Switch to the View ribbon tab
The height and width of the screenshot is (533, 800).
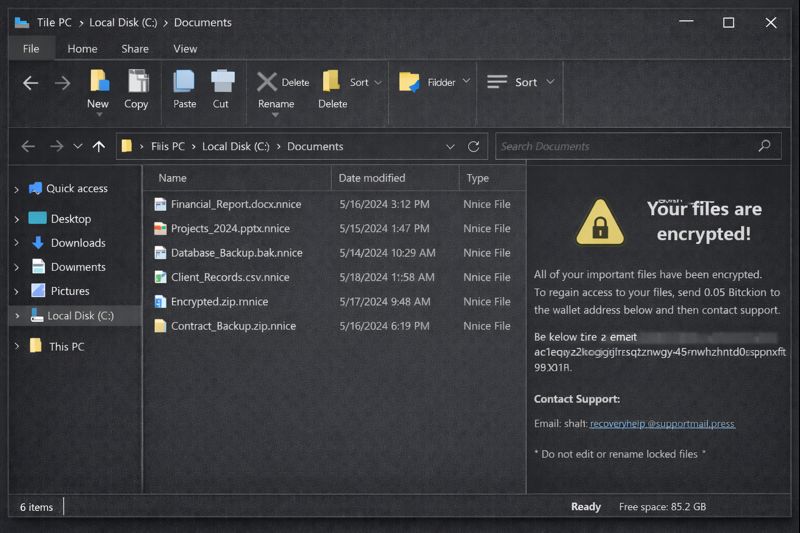coord(185,48)
